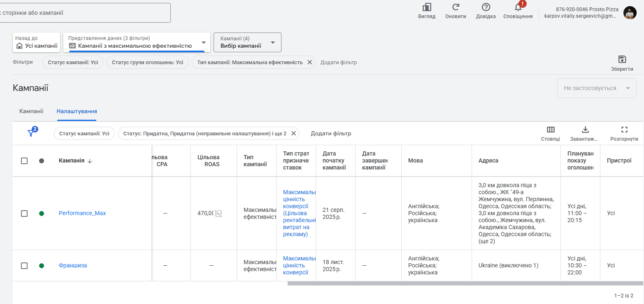Viewport: 644px width, 304px height.
Task: Open Сповіщення notifications bell
Action: point(518,7)
